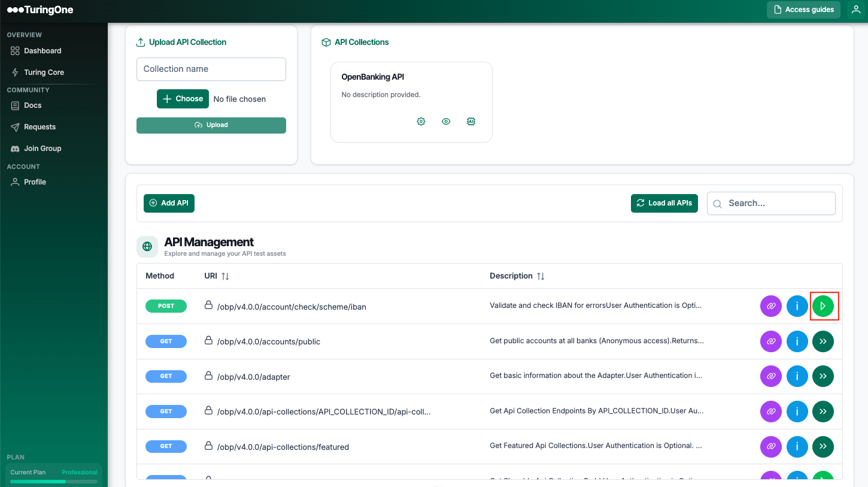Image resolution: width=868 pixels, height=487 pixels.
Task: Expand the API_COLLECTION_ID row with double-arrow button
Action: tap(823, 412)
